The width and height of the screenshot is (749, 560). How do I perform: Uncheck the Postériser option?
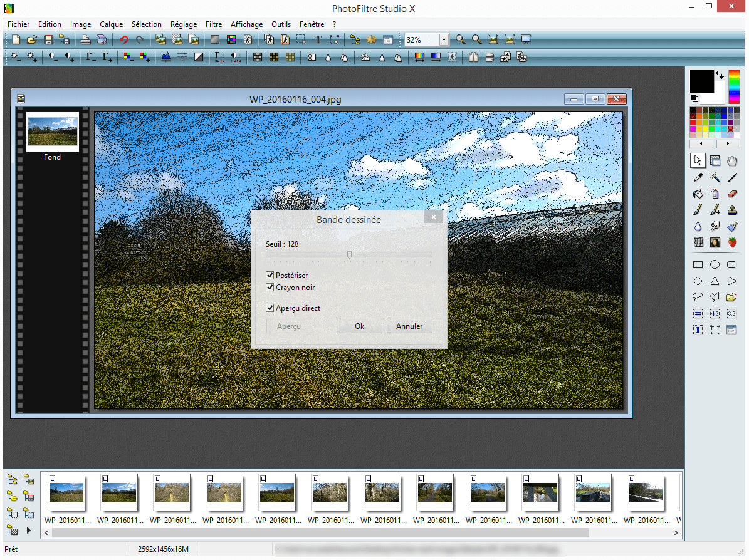click(x=270, y=275)
